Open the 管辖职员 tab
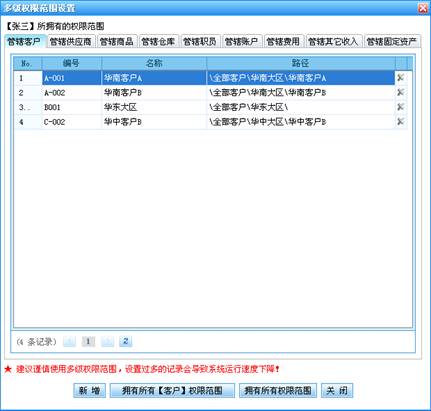Screen dimensions: 431x411 tap(200, 42)
